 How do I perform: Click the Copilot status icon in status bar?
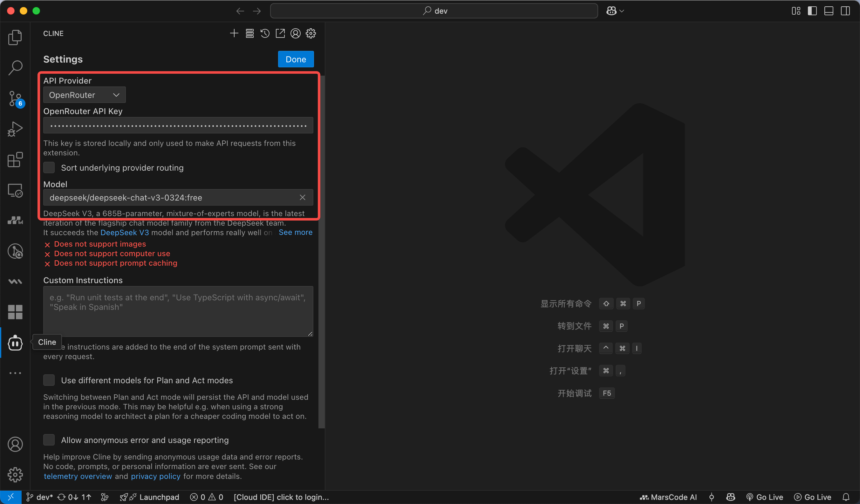pyautogui.click(x=731, y=497)
